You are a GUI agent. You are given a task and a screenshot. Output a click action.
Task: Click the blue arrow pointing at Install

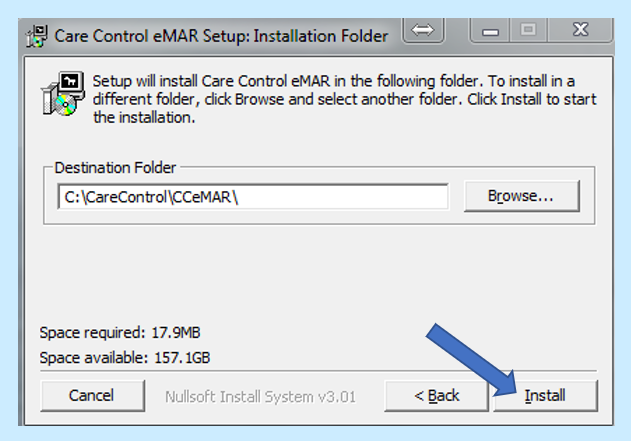pyautogui.click(x=472, y=361)
